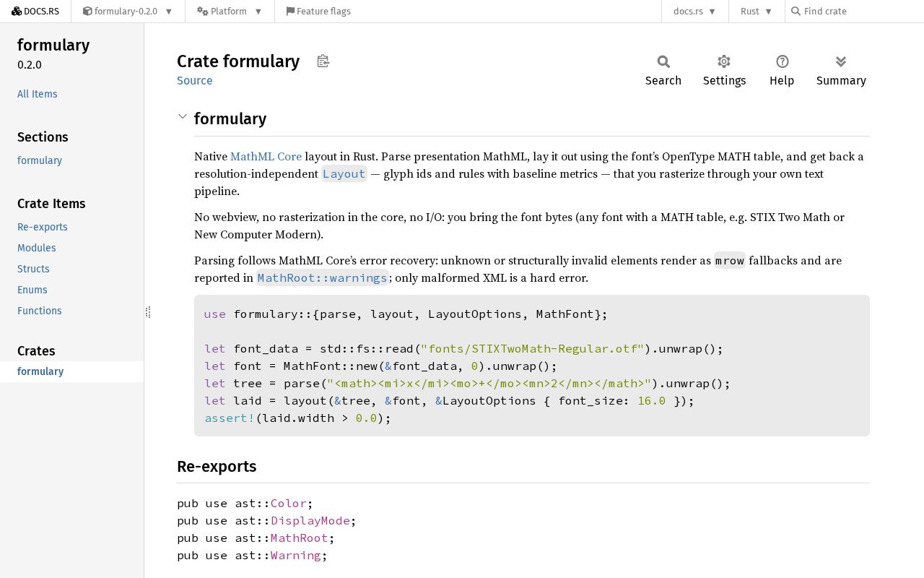Open the Layout struct link
The width and height of the screenshot is (924, 578).
coord(344,173)
